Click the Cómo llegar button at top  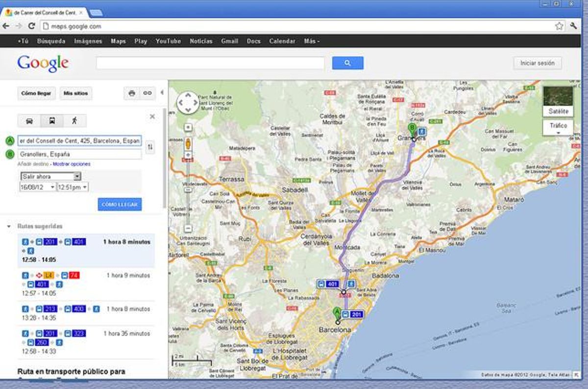(x=36, y=93)
